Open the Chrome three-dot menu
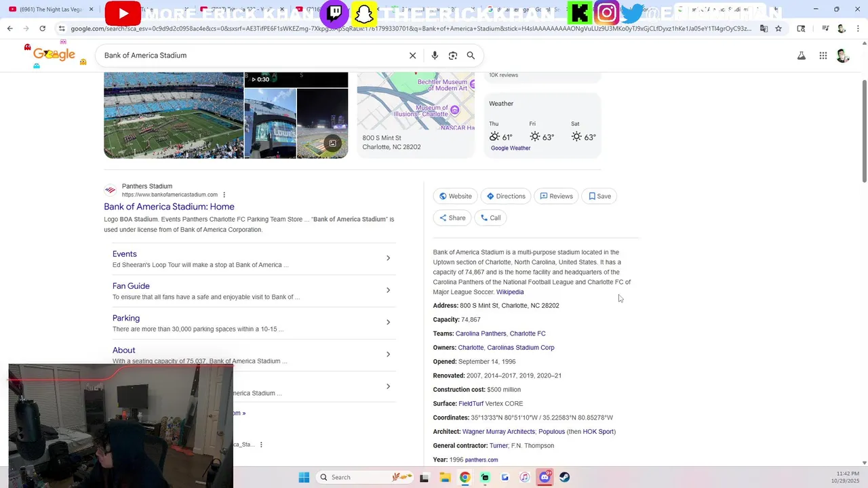Image resolution: width=868 pixels, height=488 pixels. [856, 28]
